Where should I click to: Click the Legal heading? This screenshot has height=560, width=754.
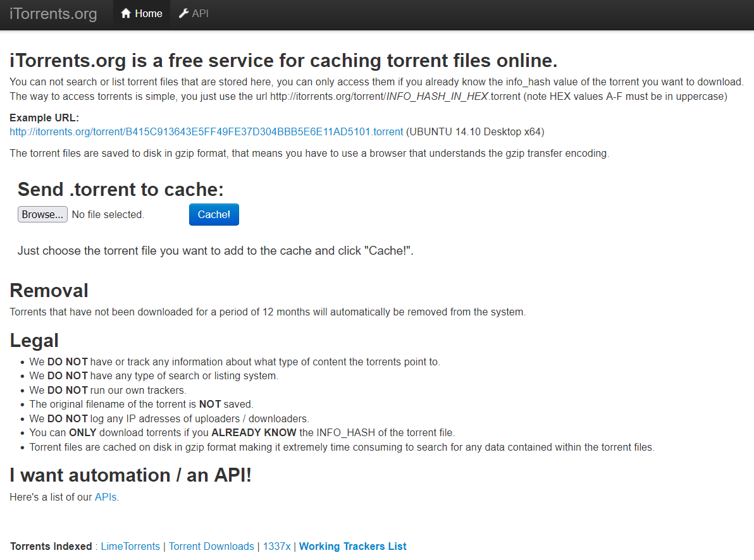pos(34,340)
